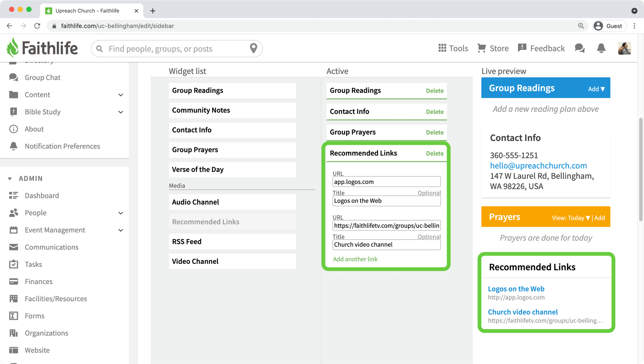Open messages chat bubble icon

click(x=580, y=48)
